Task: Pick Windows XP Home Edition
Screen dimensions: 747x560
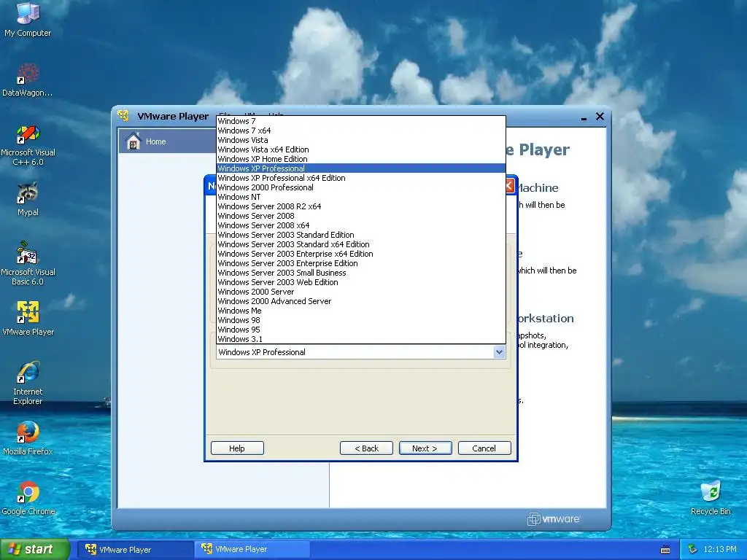Action: [x=360, y=159]
